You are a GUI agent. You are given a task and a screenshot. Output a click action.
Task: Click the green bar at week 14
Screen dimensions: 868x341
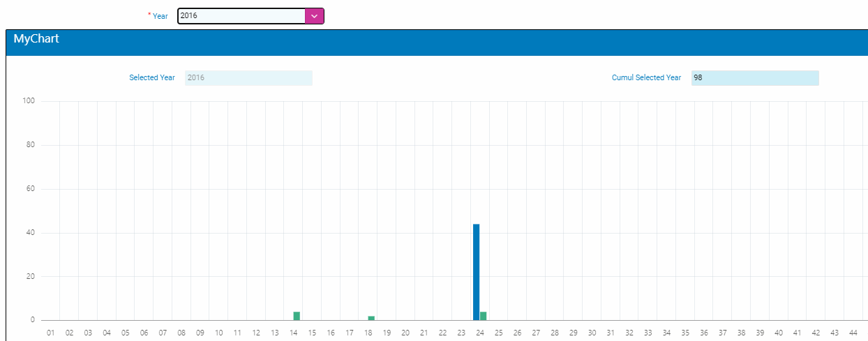[x=297, y=316]
